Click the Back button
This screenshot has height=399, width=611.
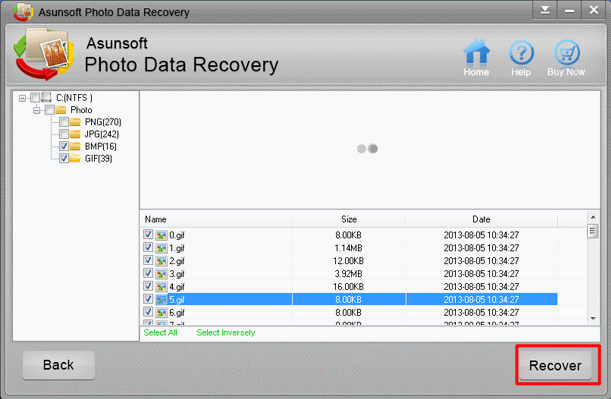pos(58,365)
